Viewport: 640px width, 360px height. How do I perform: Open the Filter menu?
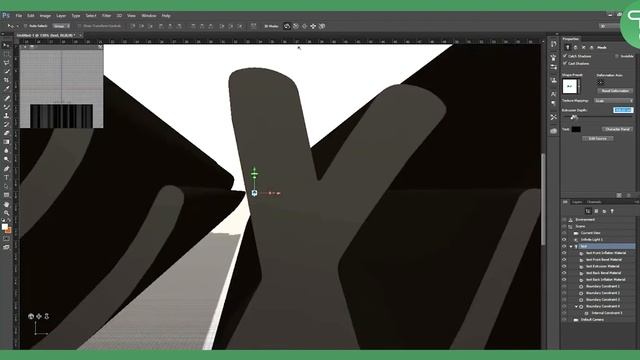pyautogui.click(x=107, y=16)
